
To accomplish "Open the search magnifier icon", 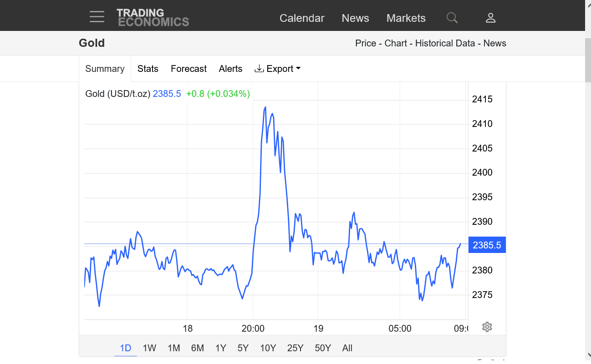I will pos(452,18).
